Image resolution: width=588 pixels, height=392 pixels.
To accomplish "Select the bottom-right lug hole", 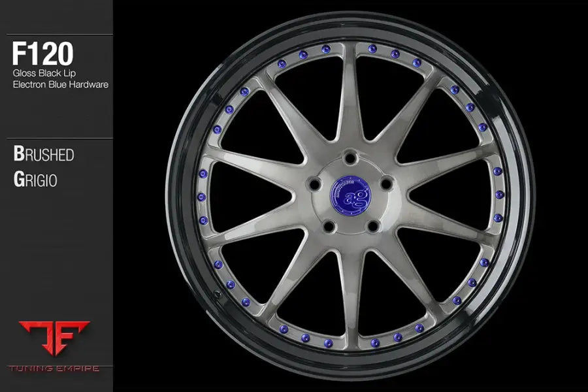I will (373, 226).
